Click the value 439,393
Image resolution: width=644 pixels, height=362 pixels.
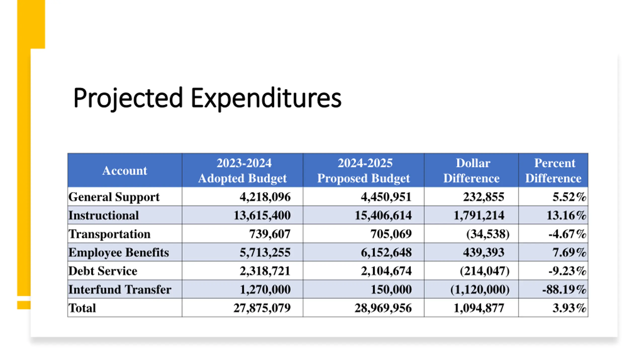[484, 252]
